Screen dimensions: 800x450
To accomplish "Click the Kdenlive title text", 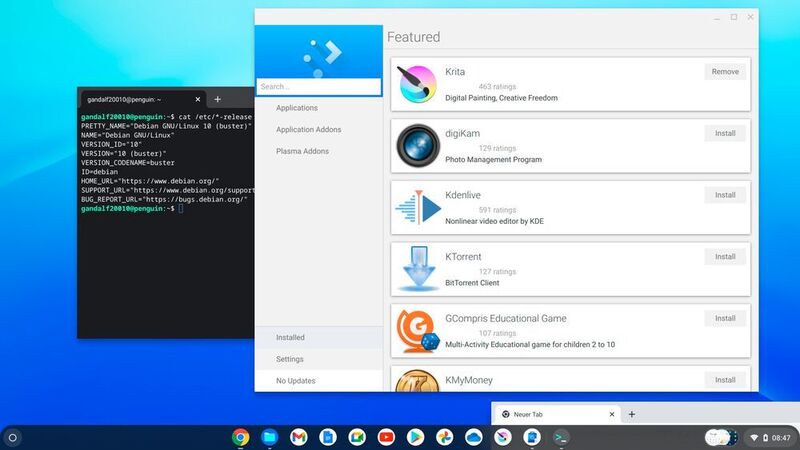I will coord(463,195).
